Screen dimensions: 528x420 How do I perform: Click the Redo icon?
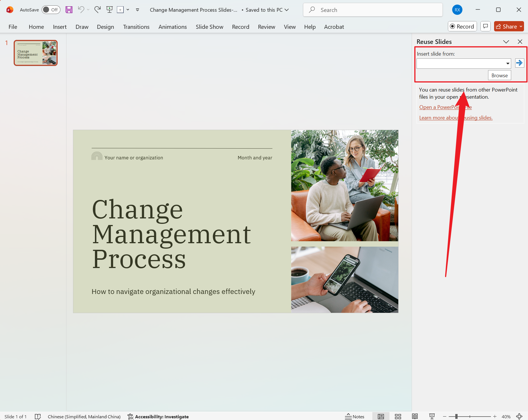(x=97, y=9)
